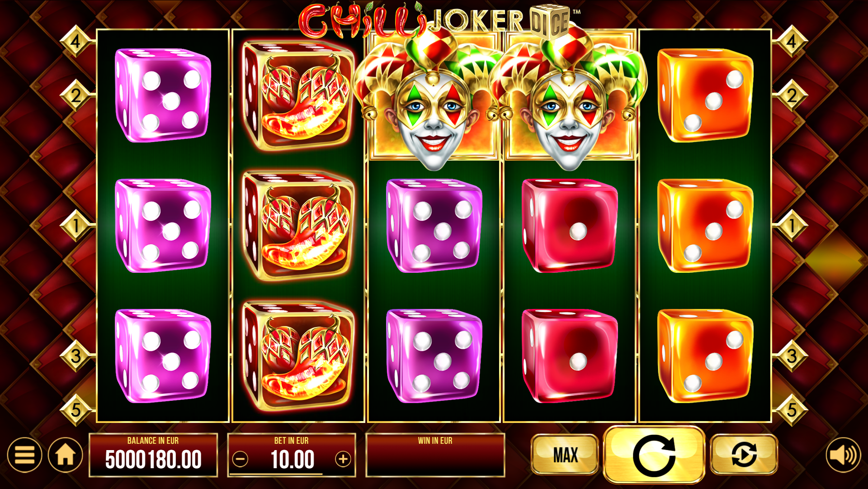Open the hamburger menu icon

click(x=24, y=455)
